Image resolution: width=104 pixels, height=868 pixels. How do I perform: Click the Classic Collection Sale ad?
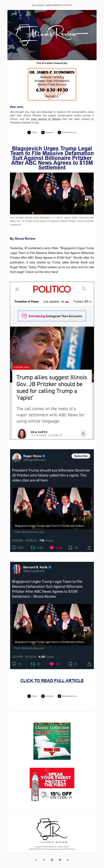[52, 741]
